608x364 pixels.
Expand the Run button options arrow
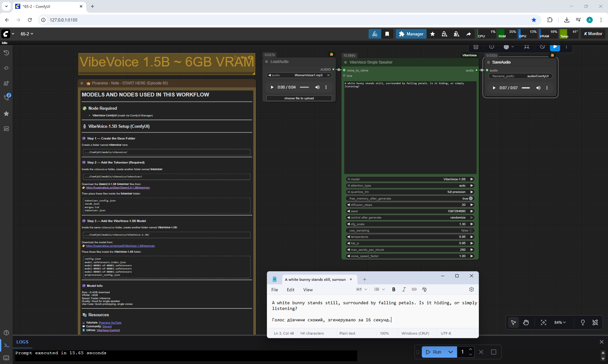pos(450,352)
